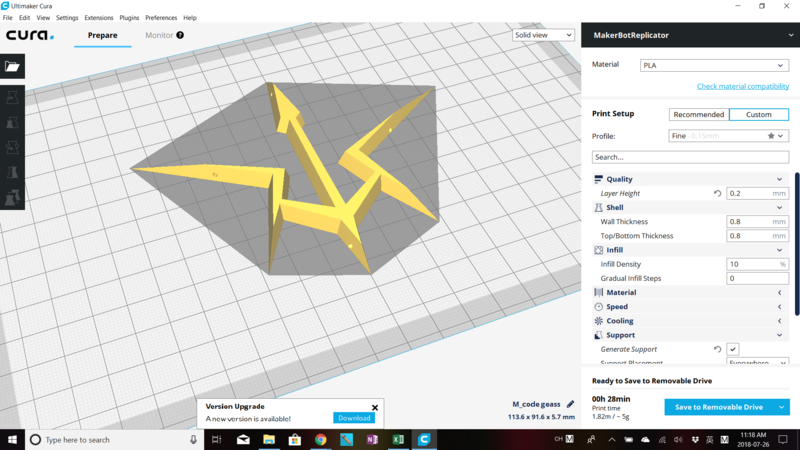800x450 pixels.
Task: Click the Top/Bottom Thickness value field
Action: pyautogui.click(x=757, y=236)
